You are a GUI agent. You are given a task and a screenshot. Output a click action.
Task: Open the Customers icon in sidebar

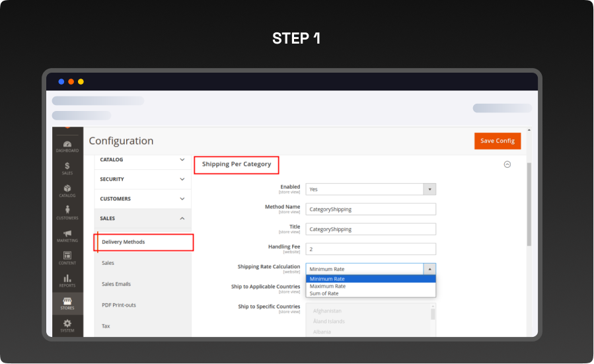[67, 213]
